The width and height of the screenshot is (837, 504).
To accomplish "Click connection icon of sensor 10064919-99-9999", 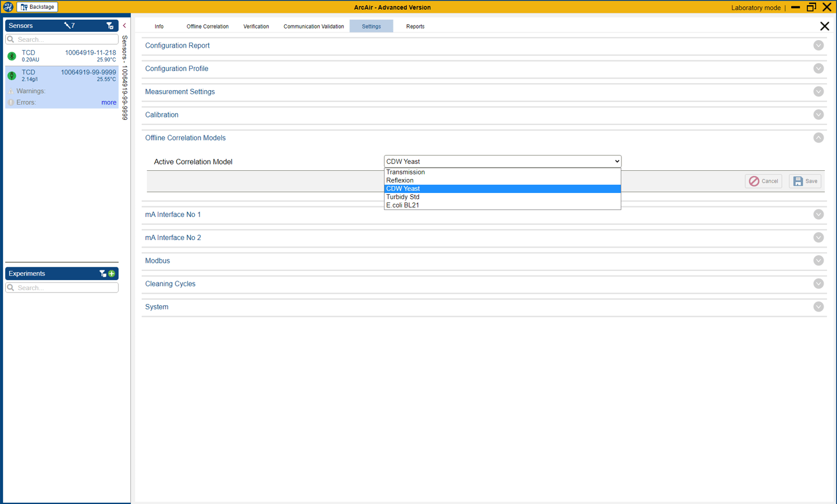I will click(12, 76).
